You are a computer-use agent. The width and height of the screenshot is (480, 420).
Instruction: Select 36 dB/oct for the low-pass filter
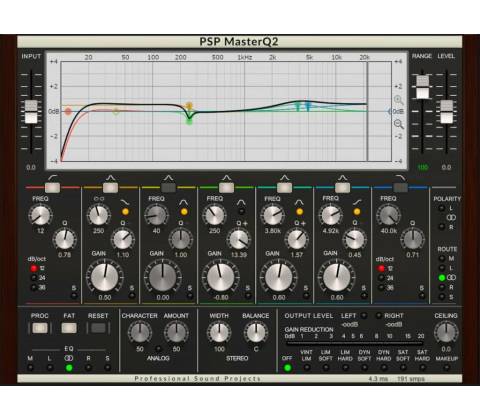[381, 287]
